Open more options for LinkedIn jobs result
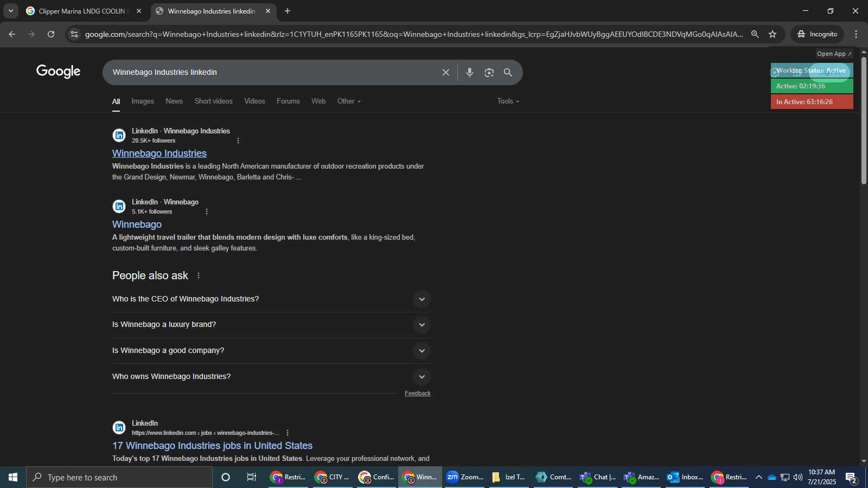Viewport: 868px width, 488px height. click(288, 433)
